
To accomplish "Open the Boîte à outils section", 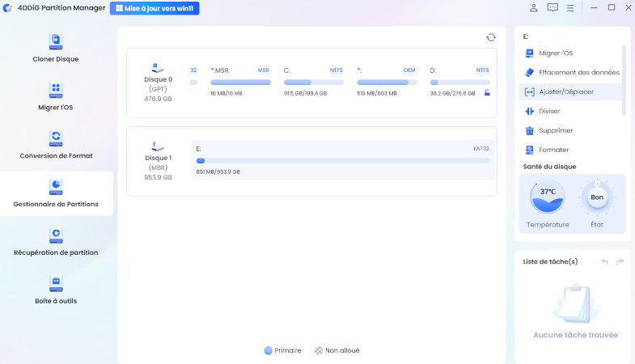I will coord(56,290).
